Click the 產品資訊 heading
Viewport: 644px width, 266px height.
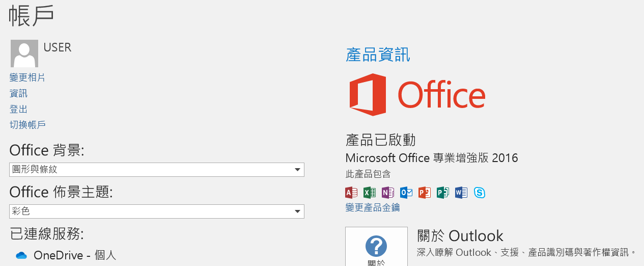pos(378,55)
